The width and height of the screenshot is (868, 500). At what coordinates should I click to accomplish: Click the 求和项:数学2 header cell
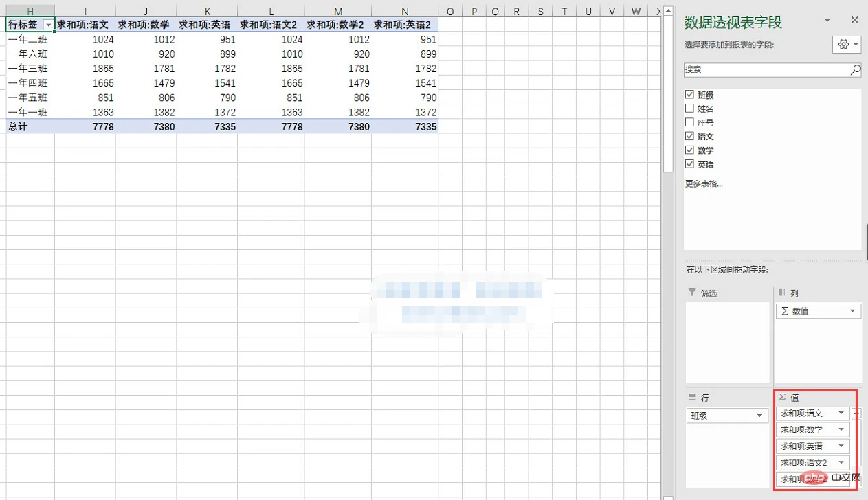tap(338, 25)
